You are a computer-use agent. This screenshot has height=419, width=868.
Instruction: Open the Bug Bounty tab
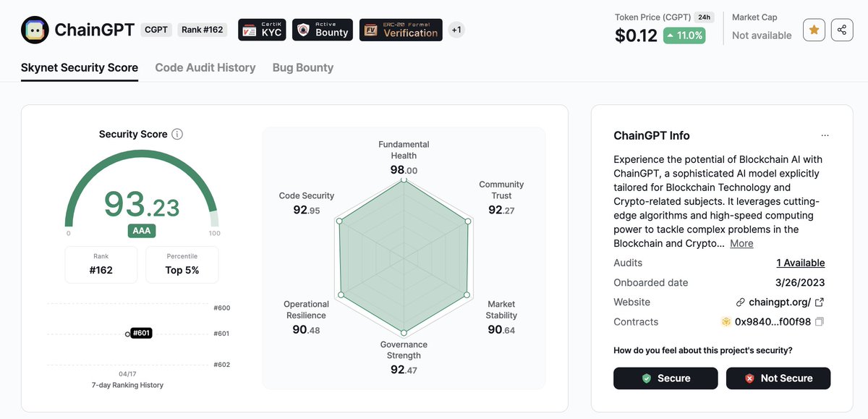pyautogui.click(x=303, y=67)
